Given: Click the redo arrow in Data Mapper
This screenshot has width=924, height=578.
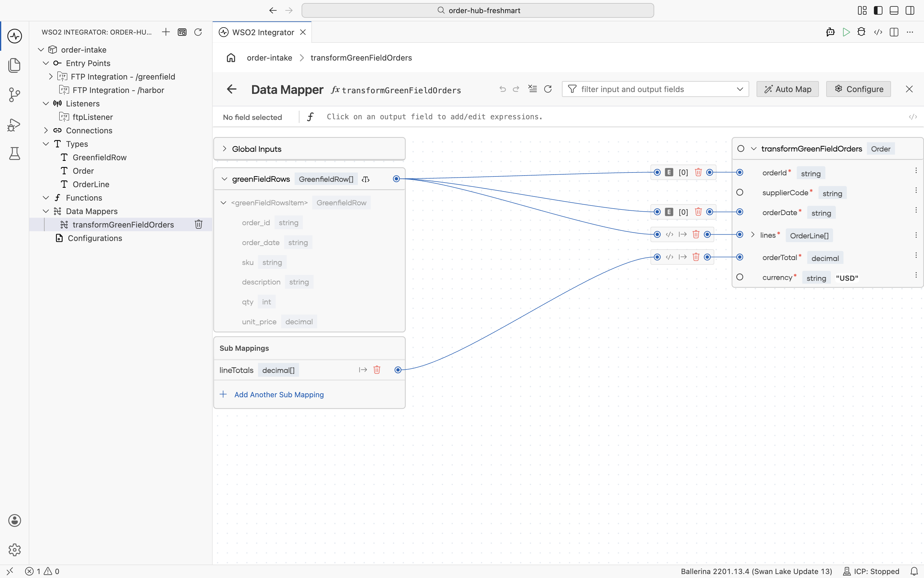Looking at the screenshot, I should (516, 89).
